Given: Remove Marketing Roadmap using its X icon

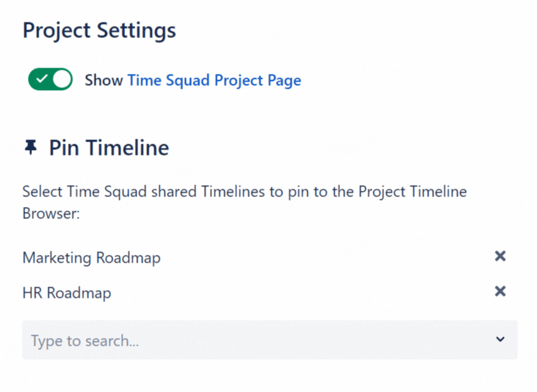Looking at the screenshot, I should 500,256.
